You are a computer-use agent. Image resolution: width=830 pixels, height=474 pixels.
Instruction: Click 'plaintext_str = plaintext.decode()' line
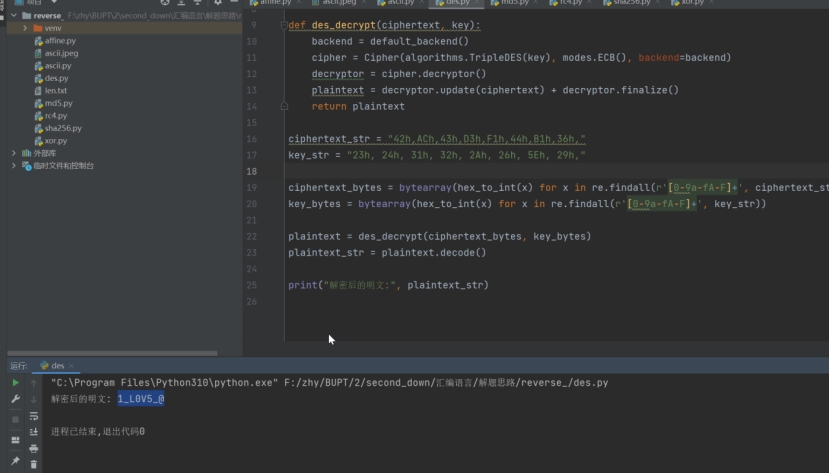point(387,253)
